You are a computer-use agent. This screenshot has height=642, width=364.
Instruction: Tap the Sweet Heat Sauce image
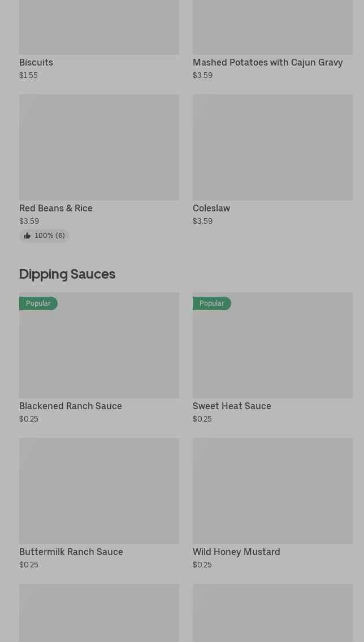pos(272,350)
